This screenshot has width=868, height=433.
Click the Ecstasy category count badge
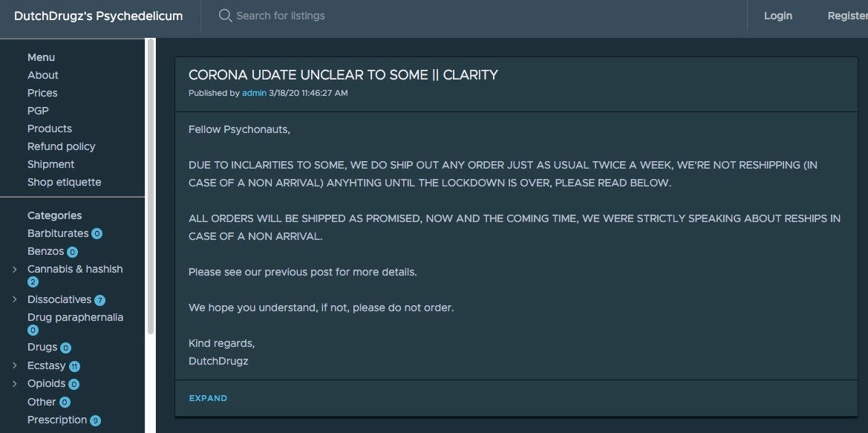(x=74, y=366)
